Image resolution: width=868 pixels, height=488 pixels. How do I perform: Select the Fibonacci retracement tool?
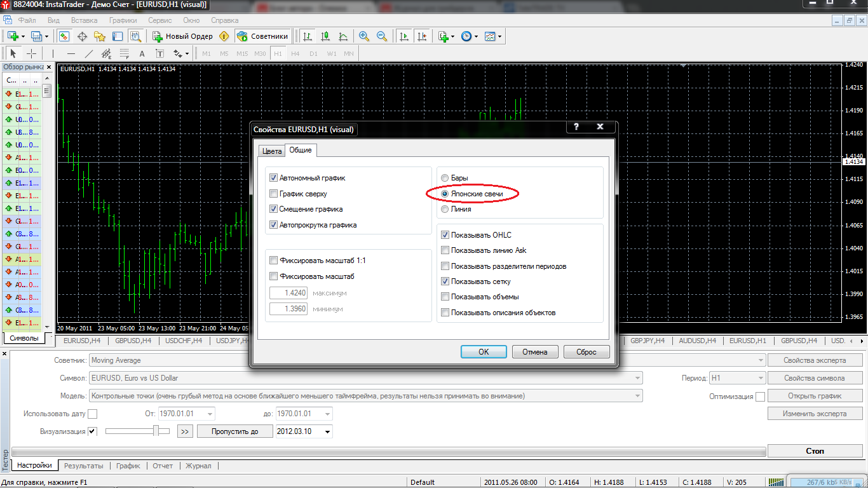[125, 53]
